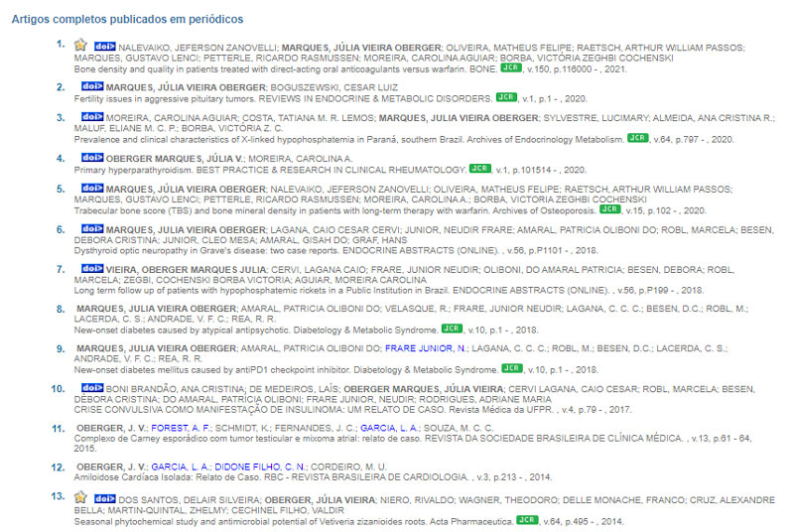Open the DOI badge for article 7

point(92,269)
